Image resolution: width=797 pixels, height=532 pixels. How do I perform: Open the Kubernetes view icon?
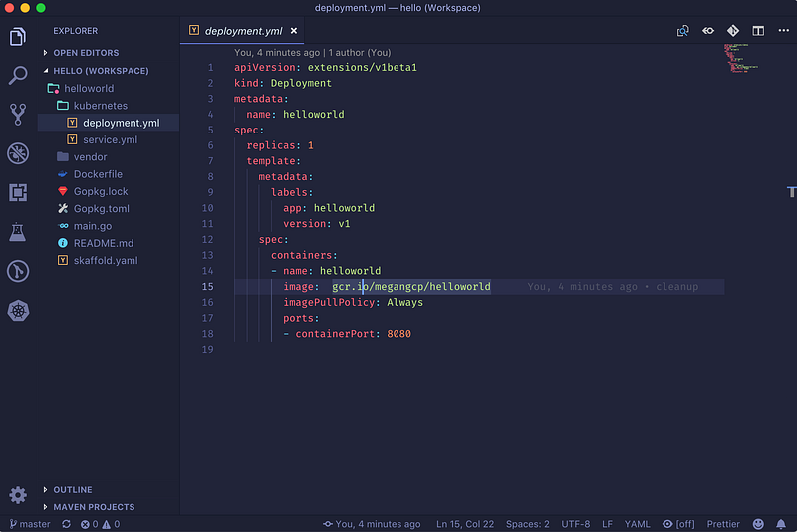coord(18,310)
